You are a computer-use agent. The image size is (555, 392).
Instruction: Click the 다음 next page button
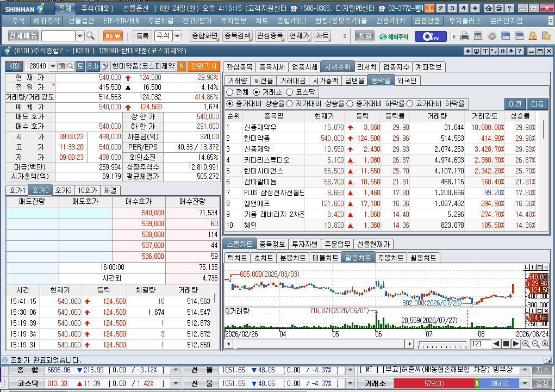pyautogui.click(x=537, y=104)
